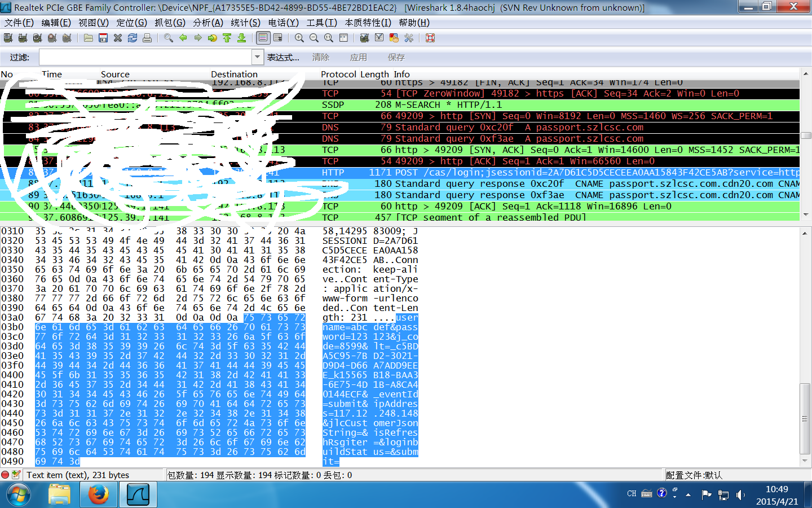Image resolution: width=812 pixels, height=508 pixels.
Task: Jump to last packet icon
Action: [242, 38]
